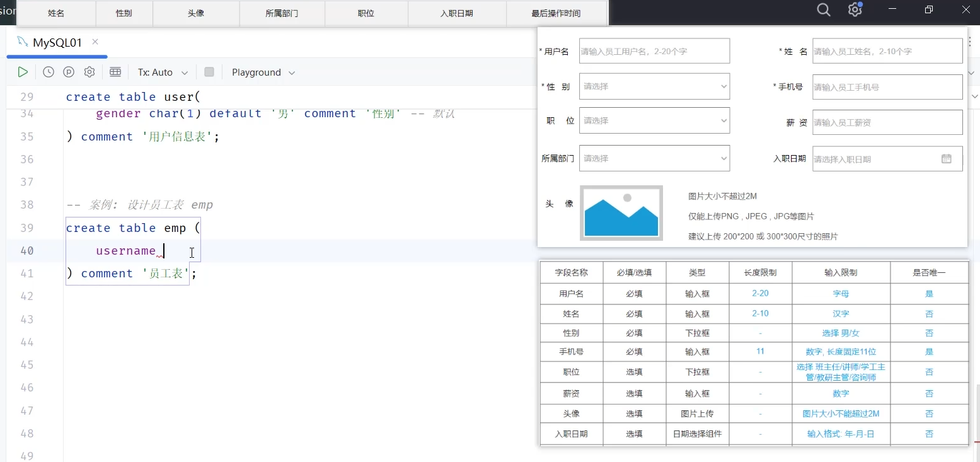Focus the 用户名 input field
This screenshot has height=462, width=980.
(654, 51)
